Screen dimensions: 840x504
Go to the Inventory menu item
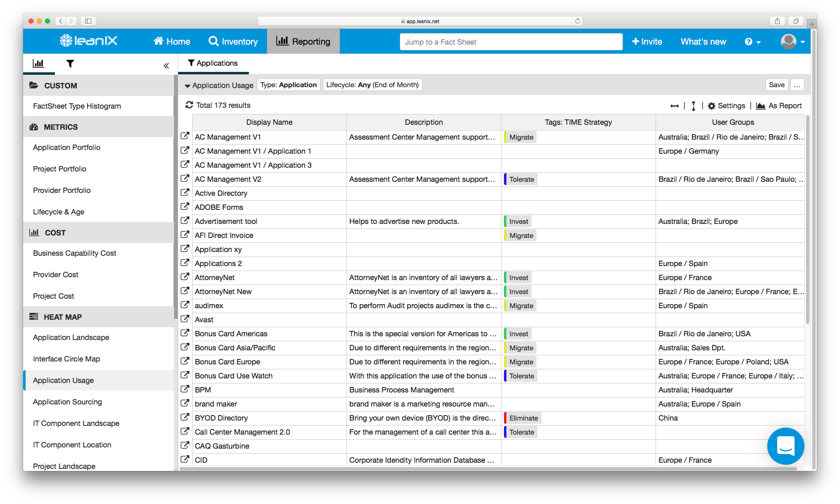tap(233, 41)
